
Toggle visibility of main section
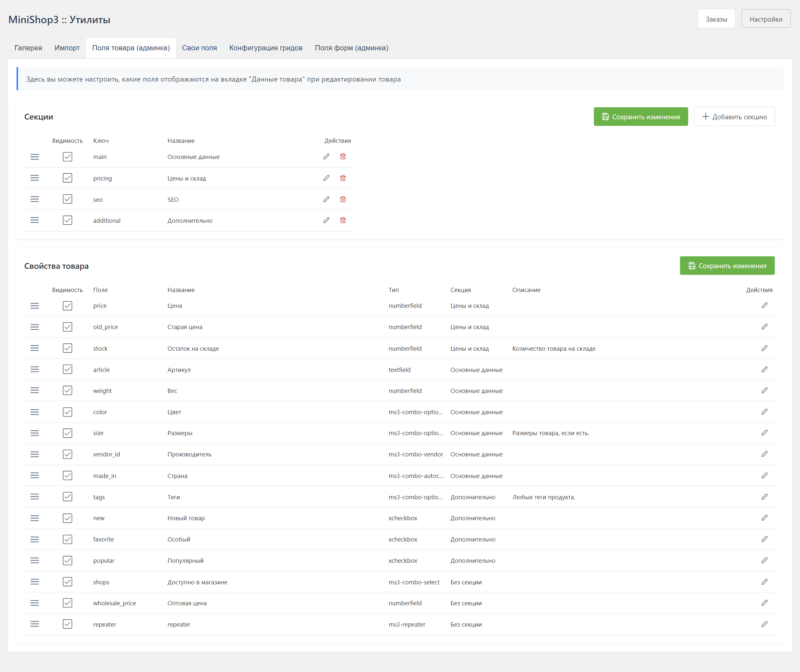click(67, 157)
